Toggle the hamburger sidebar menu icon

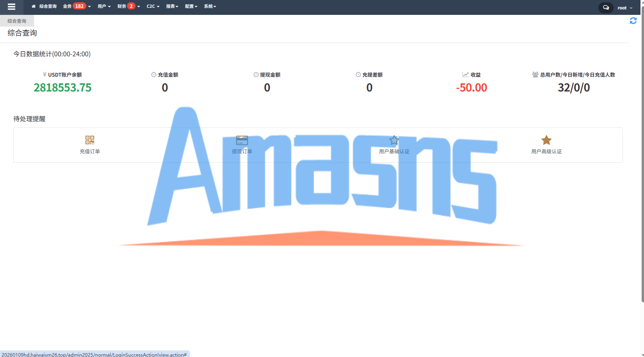tap(11, 7)
